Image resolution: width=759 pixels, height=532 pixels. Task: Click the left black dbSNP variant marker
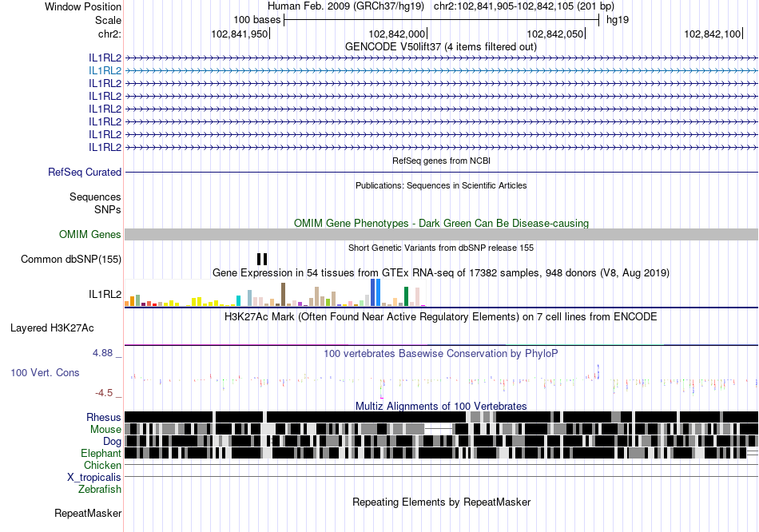point(259,260)
